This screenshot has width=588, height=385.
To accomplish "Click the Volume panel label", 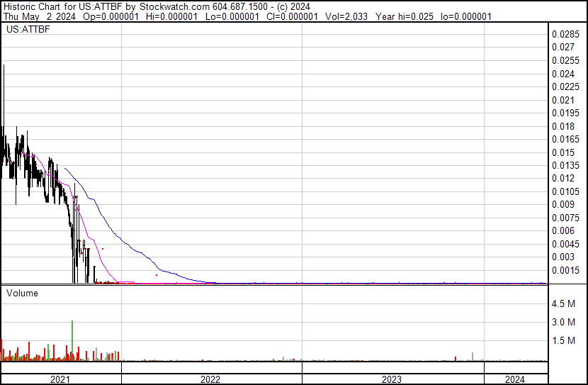I will tap(22, 293).
